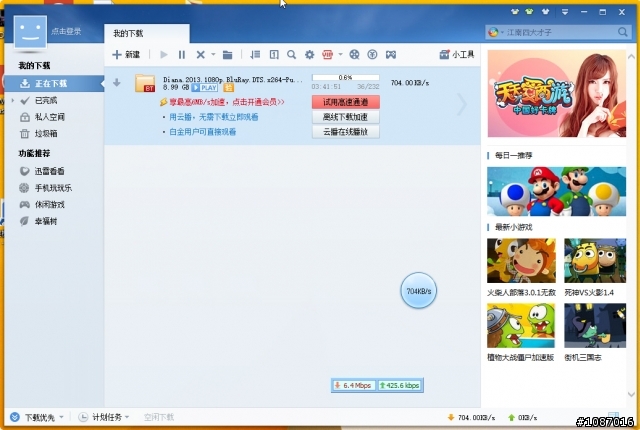Click the red VIP icon
This screenshot has width=640, height=430.
(x=327, y=54)
